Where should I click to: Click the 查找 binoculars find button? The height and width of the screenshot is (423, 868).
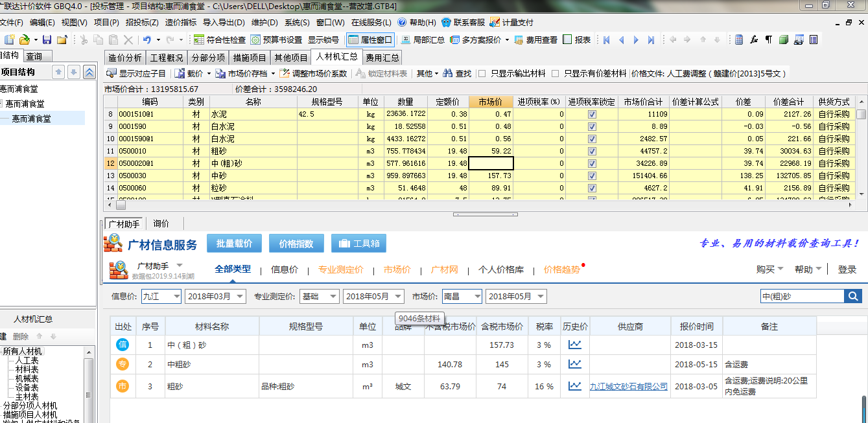(x=457, y=74)
